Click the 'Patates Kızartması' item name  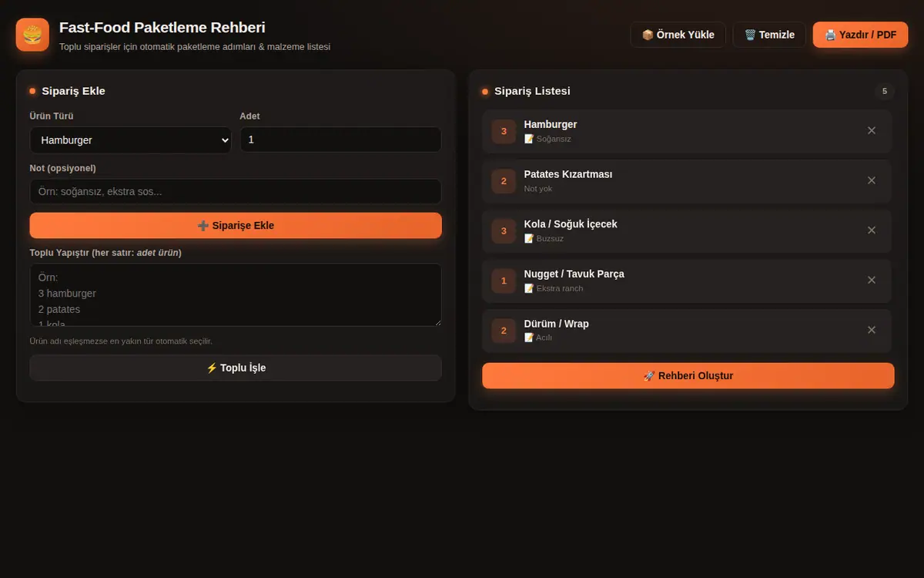click(568, 174)
